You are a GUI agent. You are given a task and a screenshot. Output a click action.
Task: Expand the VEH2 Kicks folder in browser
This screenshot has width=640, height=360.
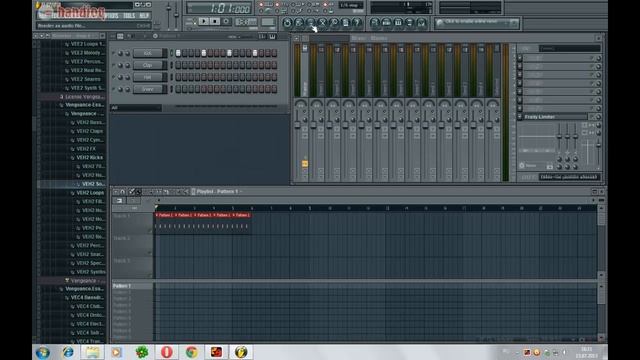tap(89, 158)
